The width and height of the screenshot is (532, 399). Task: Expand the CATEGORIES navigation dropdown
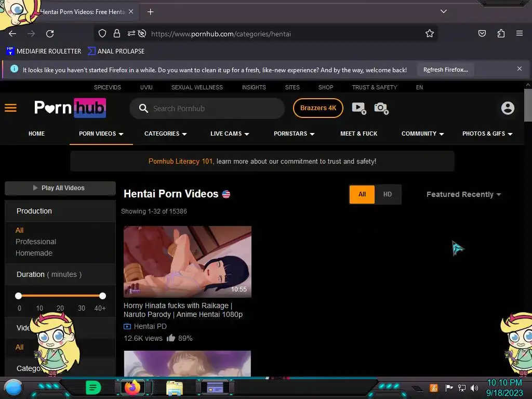click(166, 134)
